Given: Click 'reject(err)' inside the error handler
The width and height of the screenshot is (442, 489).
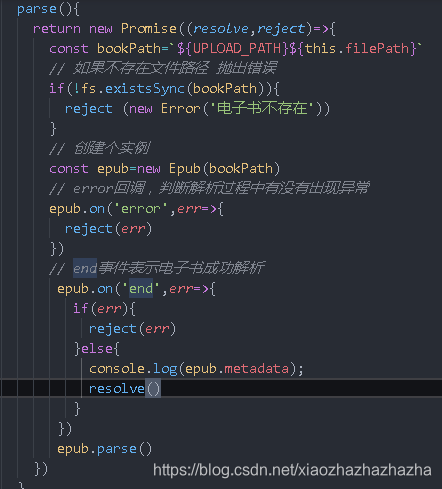Looking at the screenshot, I should pos(109,229).
